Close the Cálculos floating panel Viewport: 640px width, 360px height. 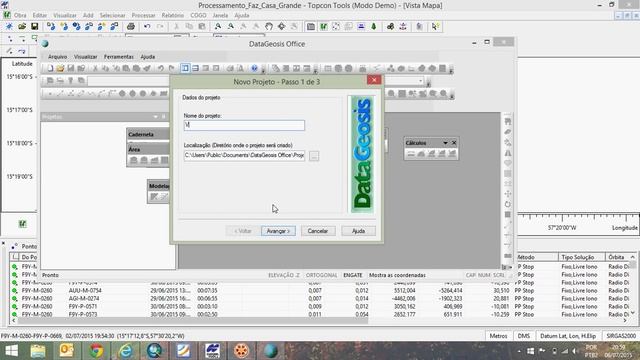coord(454,143)
